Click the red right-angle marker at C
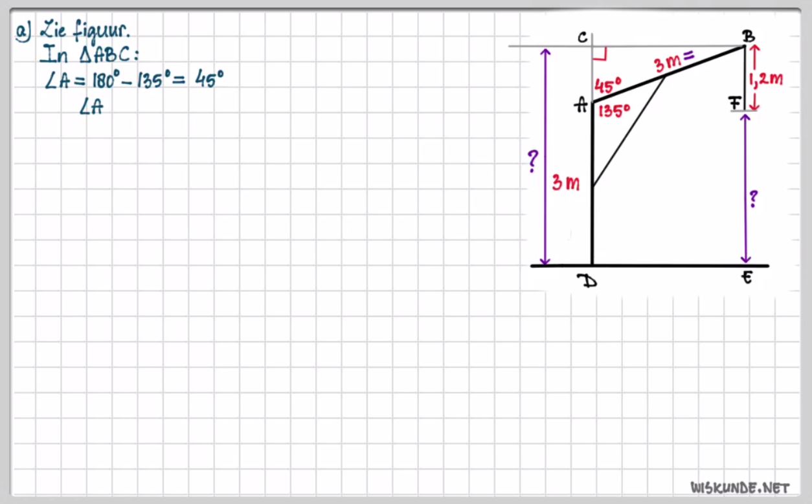Screen dimensions: 812x504 tap(600, 54)
